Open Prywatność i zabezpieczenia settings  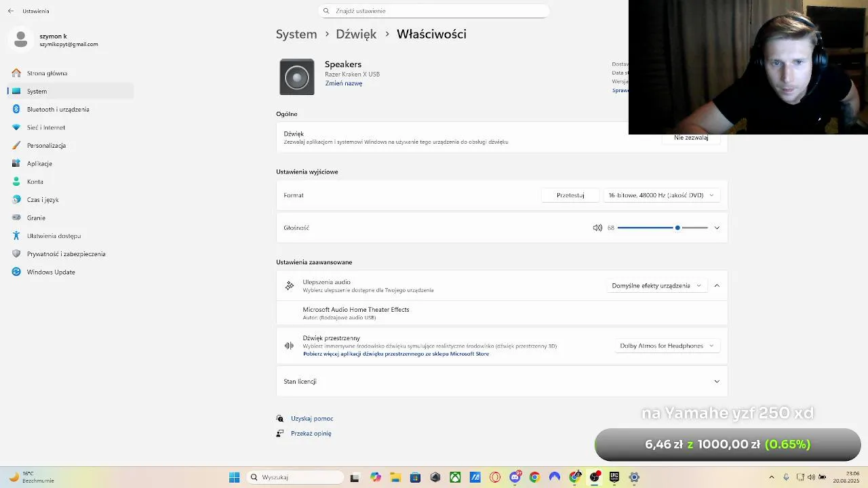[x=71, y=254]
